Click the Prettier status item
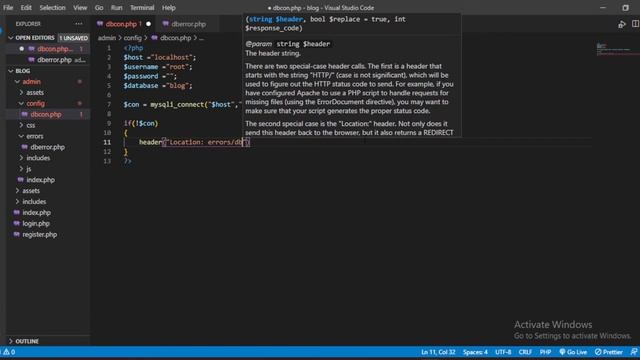Image resolution: width=640 pixels, height=360 pixels. (x=609, y=352)
